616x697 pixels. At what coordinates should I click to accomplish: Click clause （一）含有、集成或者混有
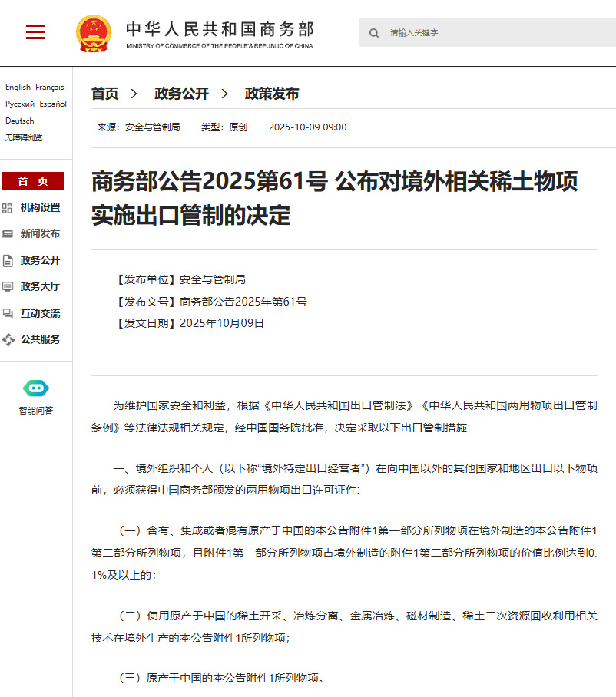[344, 553]
